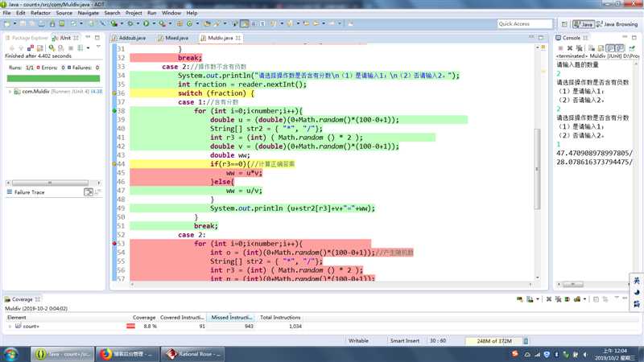Click Save All toolbar icon
This screenshot has width=644, height=362.
[32, 24]
